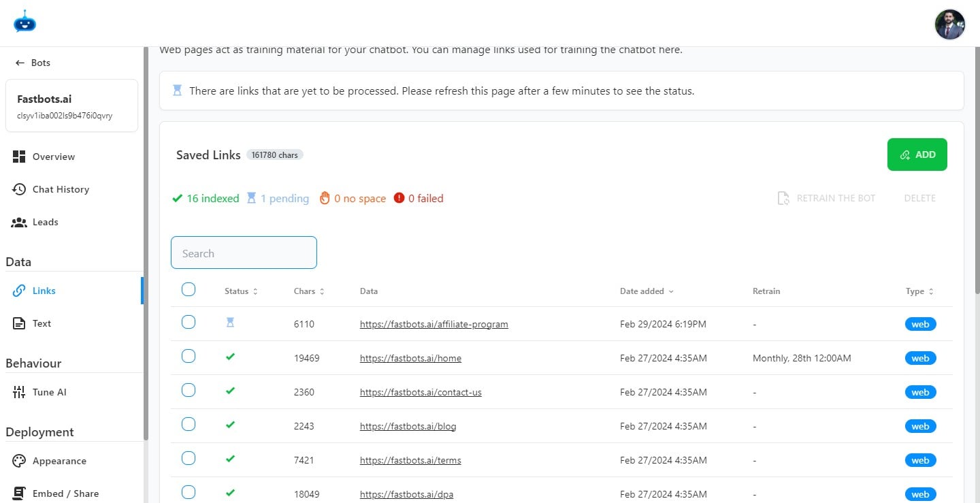
Task: Open the Text data section
Action: (20, 323)
